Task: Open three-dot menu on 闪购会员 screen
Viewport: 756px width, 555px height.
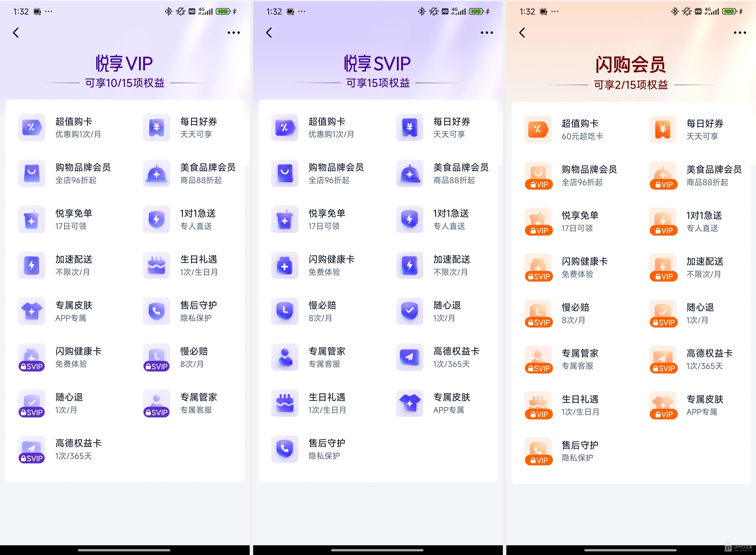Action: (740, 33)
